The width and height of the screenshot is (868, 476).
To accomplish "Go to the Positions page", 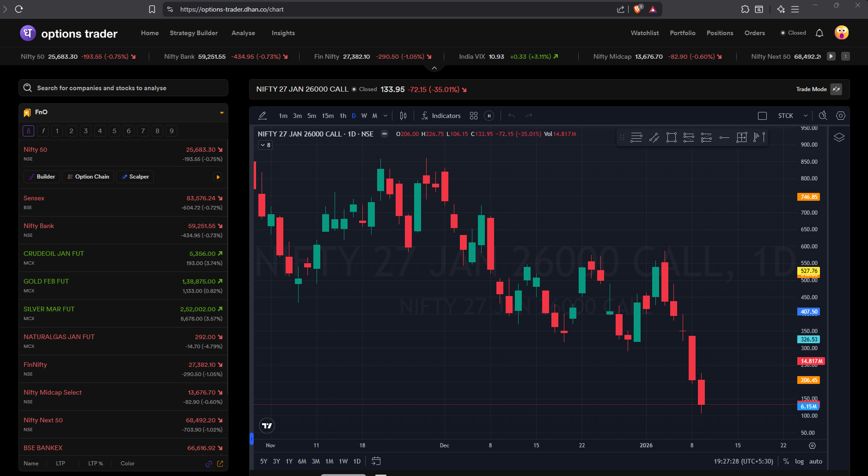I will tap(720, 33).
